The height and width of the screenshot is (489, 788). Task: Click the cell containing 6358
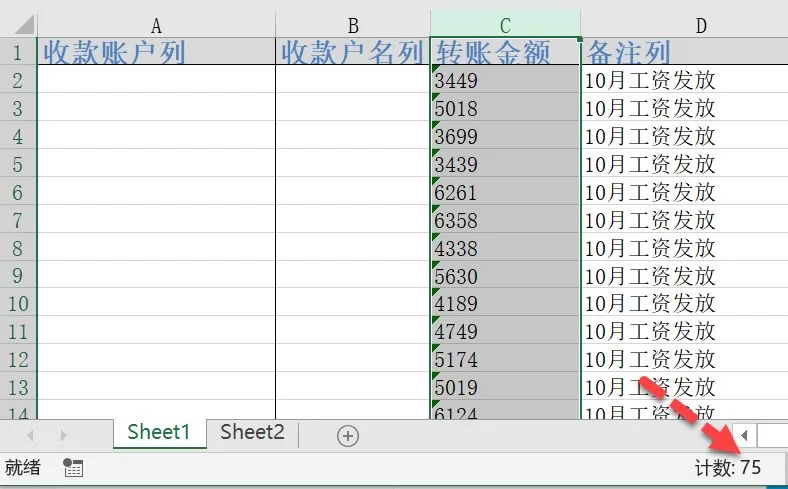pos(505,220)
